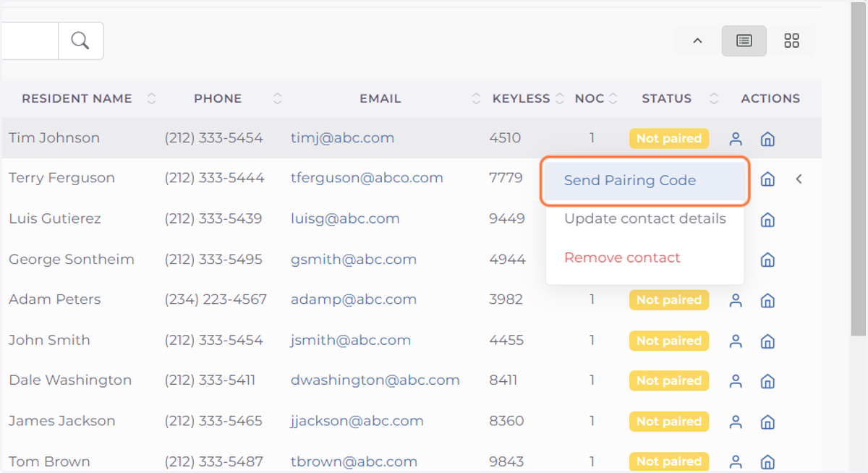Open unit icon for George Sontheim

click(x=768, y=260)
